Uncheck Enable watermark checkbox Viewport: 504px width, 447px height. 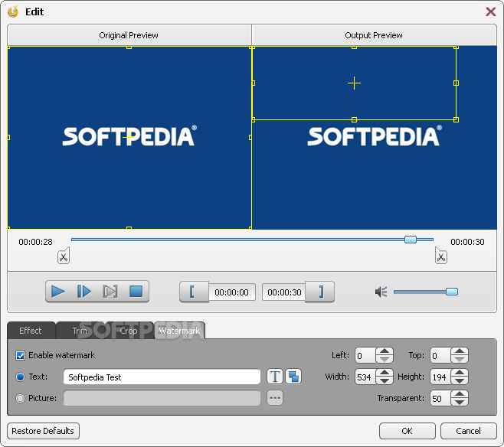click(x=20, y=355)
